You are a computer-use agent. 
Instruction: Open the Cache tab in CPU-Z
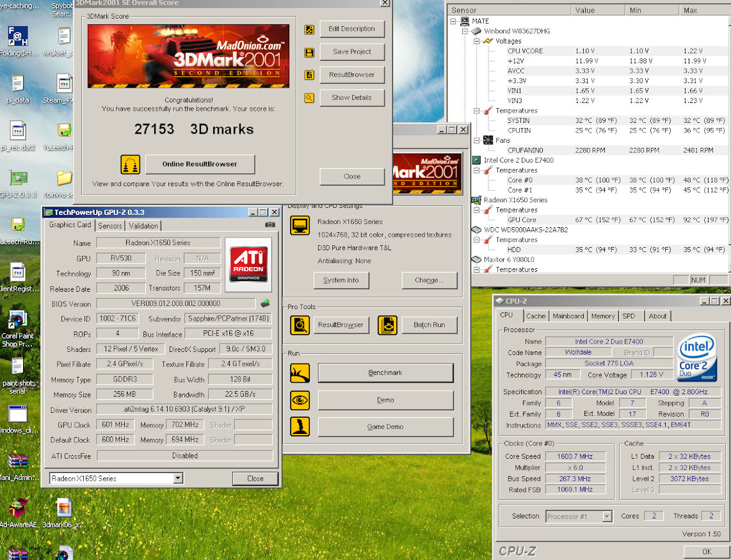coord(536,316)
